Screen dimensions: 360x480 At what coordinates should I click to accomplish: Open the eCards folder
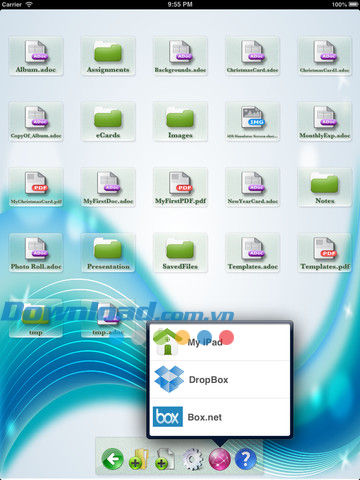tap(108, 122)
